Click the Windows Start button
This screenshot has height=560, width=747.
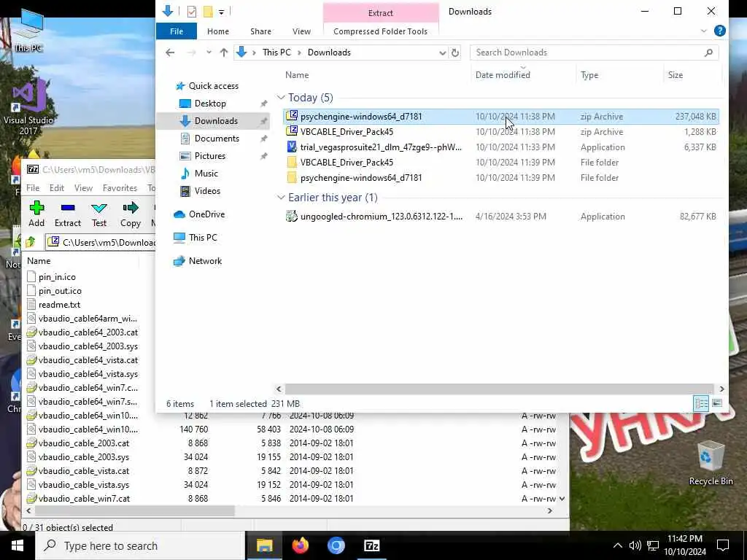tap(18, 545)
